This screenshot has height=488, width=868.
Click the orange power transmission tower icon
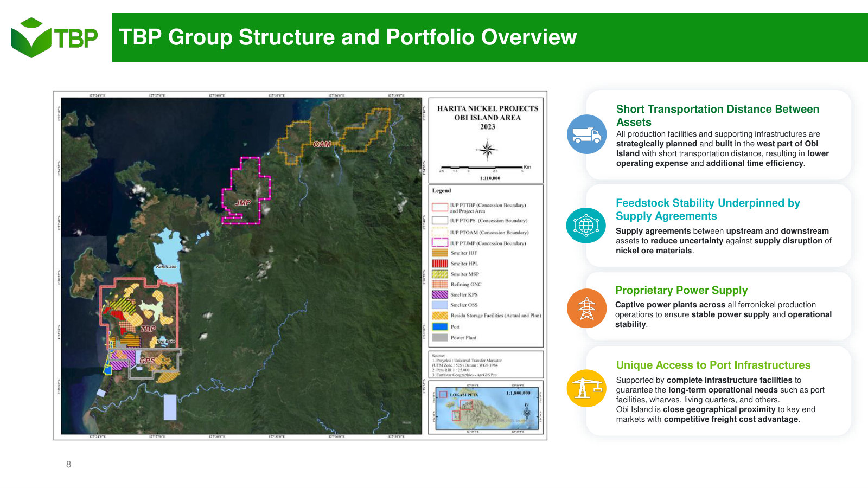point(586,308)
